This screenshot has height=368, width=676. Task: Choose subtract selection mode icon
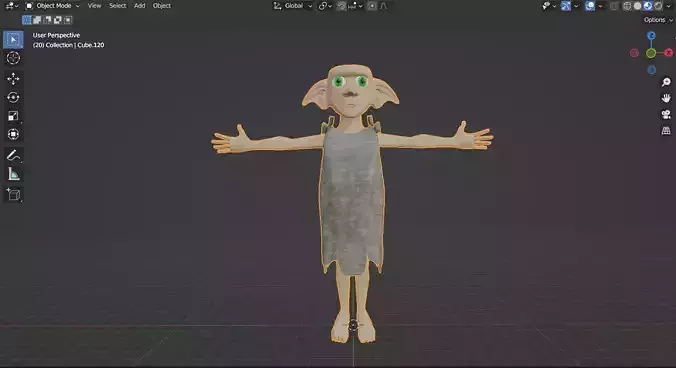pos(47,20)
